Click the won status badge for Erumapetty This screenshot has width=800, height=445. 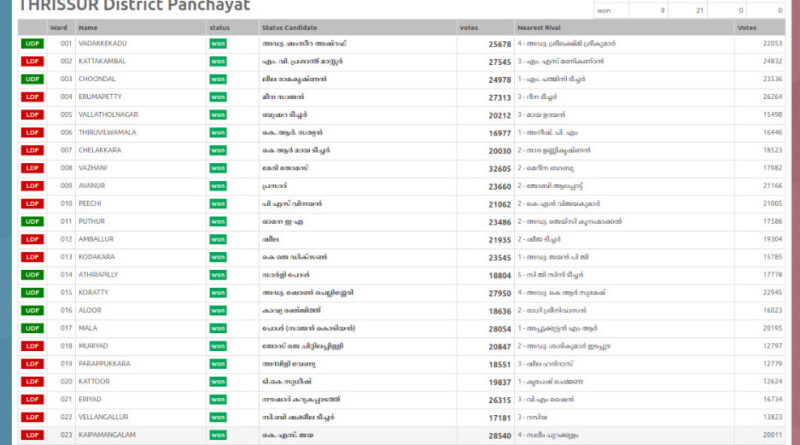pyautogui.click(x=217, y=97)
